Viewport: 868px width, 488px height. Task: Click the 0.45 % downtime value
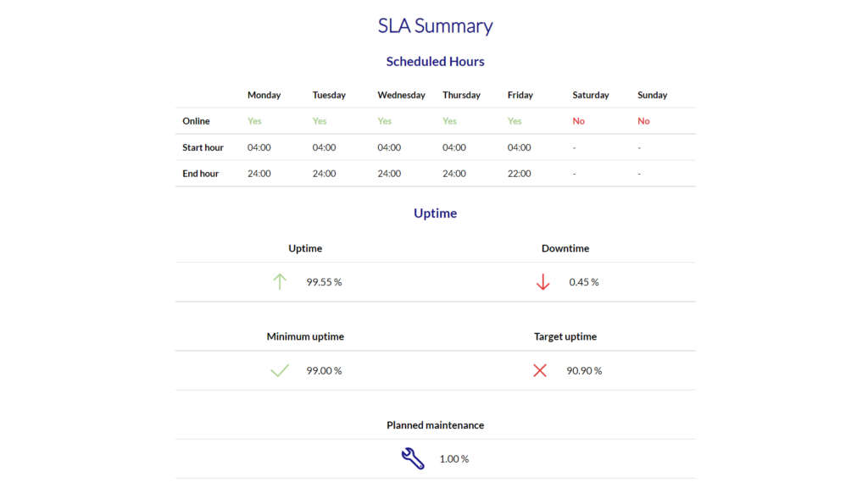[584, 282]
